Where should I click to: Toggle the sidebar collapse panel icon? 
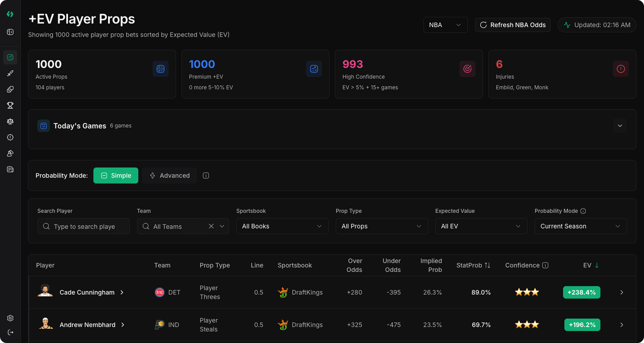[x=10, y=32]
